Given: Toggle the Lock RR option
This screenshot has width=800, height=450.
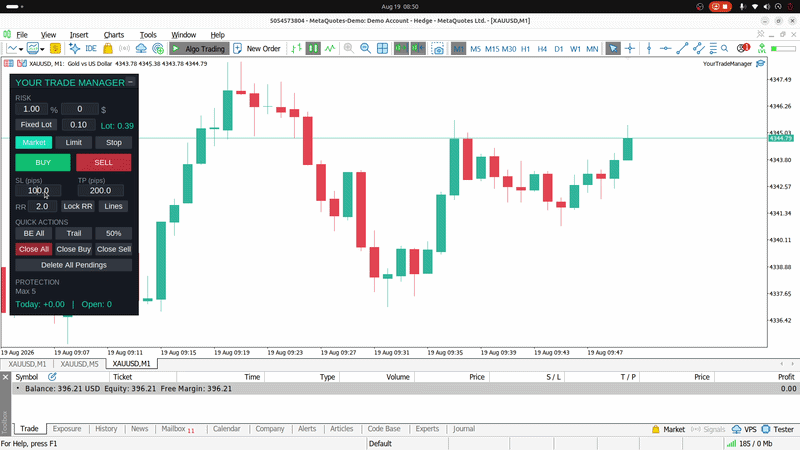Looking at the screenshot, I should coord(78,206).
